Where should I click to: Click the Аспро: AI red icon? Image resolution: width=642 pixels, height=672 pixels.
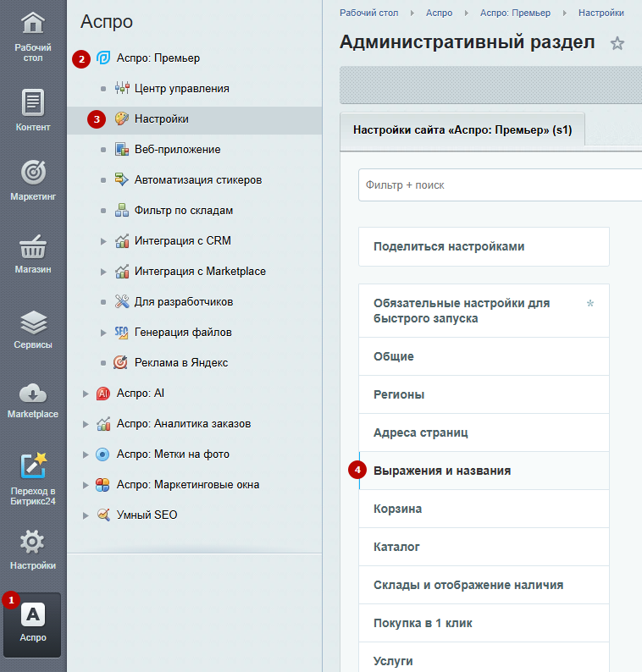(103, 393)
